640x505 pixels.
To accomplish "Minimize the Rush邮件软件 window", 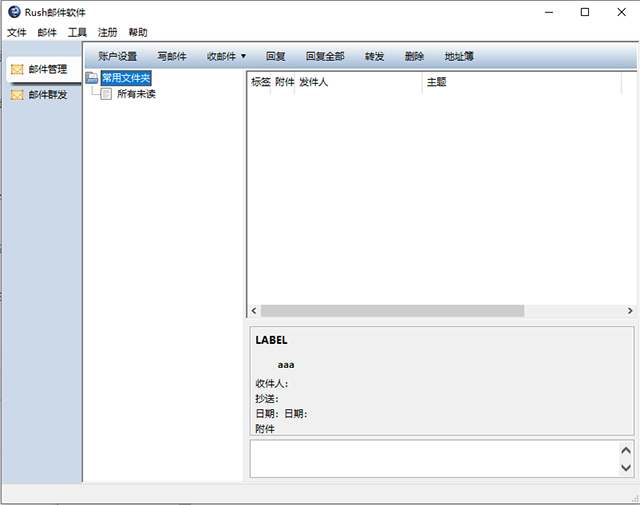I will 549,12.
